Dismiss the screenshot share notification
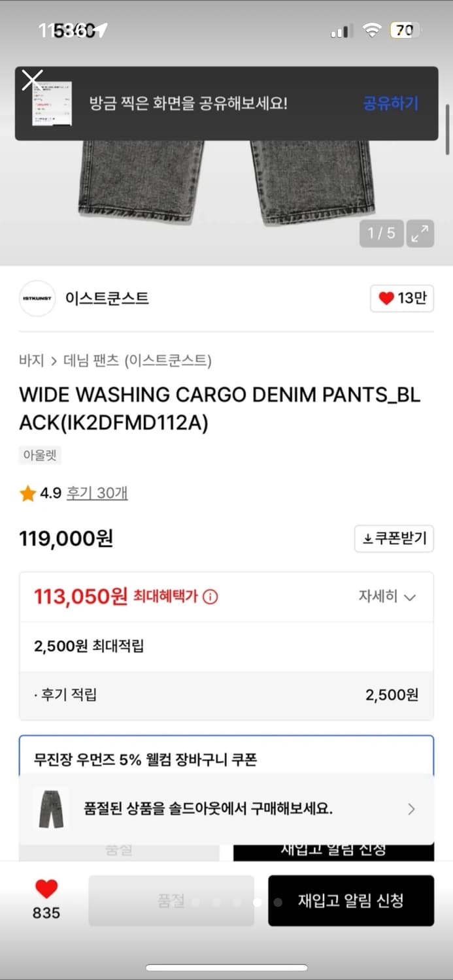Screen dimensions: 453x980 tap(31, 79)
